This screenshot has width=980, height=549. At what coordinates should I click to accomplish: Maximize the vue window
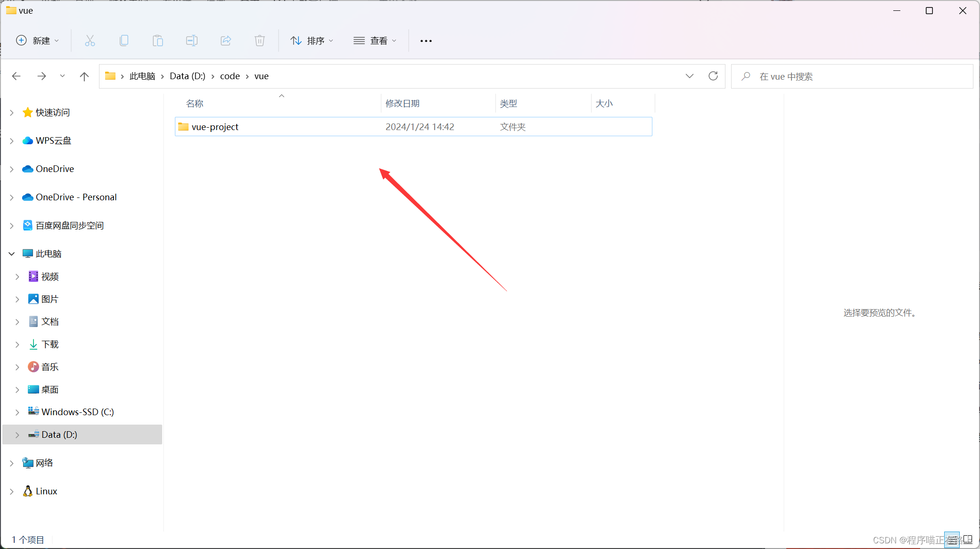click(x=930, y=11)
